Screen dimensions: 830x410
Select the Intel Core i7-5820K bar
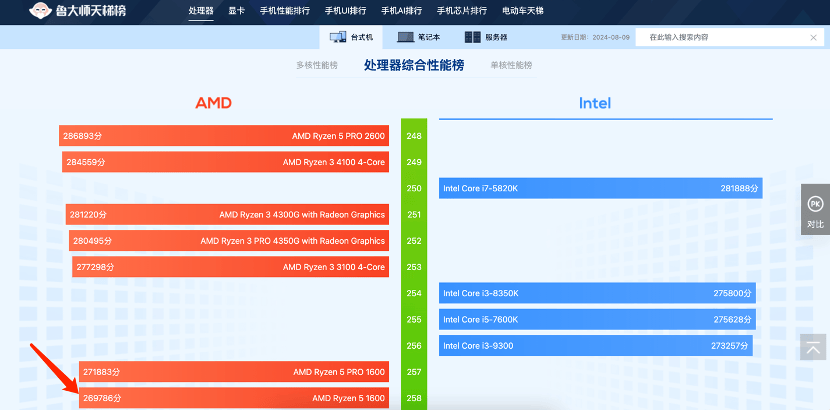(x=600, y=188)
